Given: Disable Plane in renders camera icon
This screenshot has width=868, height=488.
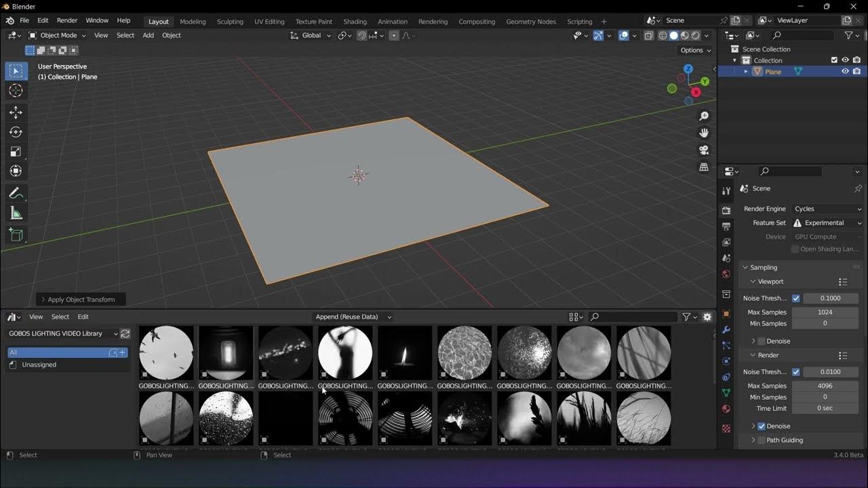Looking at the screenshot, I should [856, 71].
